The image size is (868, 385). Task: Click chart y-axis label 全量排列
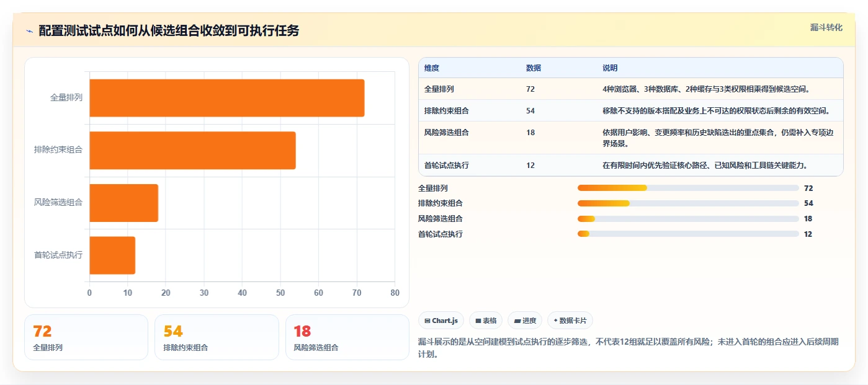point(66,98)
